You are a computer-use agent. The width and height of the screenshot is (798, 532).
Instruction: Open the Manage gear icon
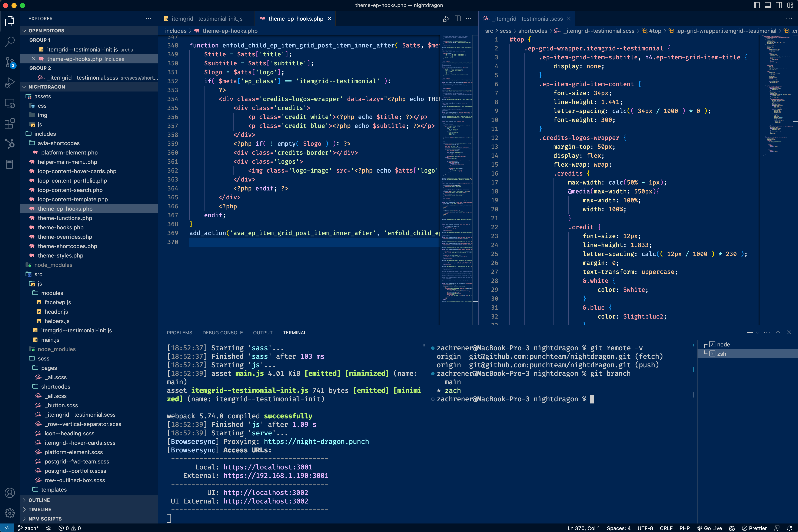[x=10, y=513]
